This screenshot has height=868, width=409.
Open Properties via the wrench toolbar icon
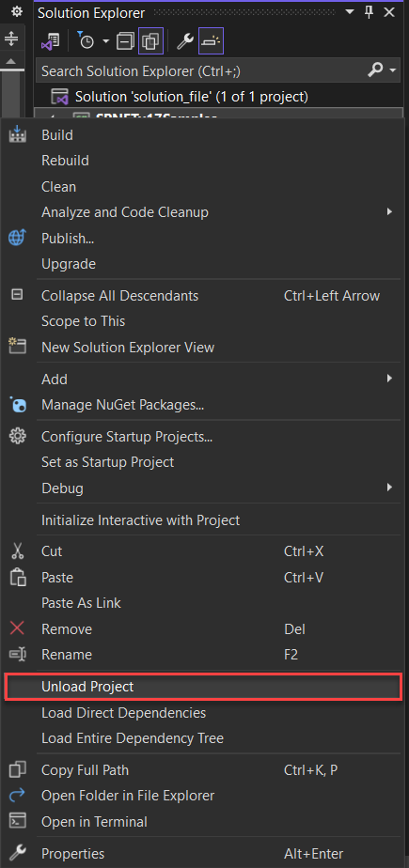click(x=184, y=41)
